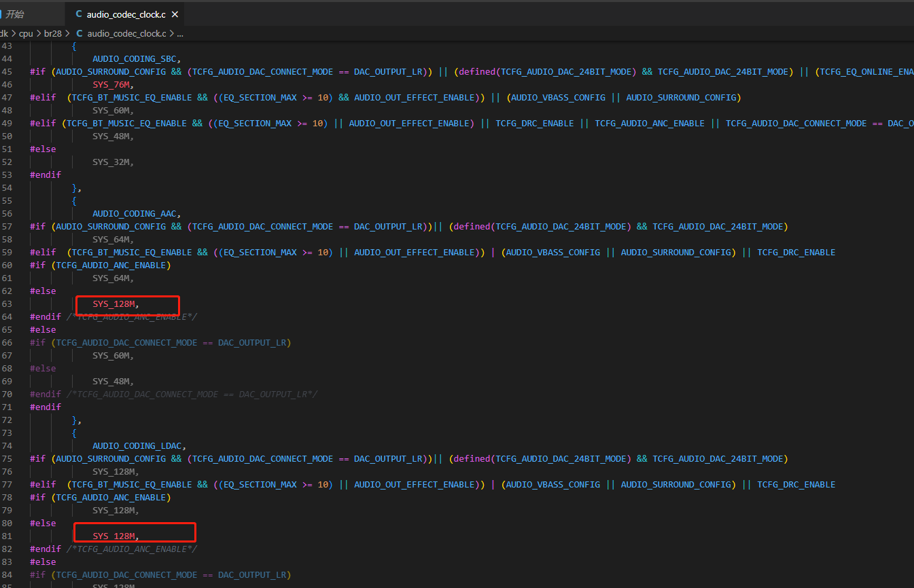Expand the breadcrumb ellipsis symbol list
This screenshot has height=588, width=914.
180,33
